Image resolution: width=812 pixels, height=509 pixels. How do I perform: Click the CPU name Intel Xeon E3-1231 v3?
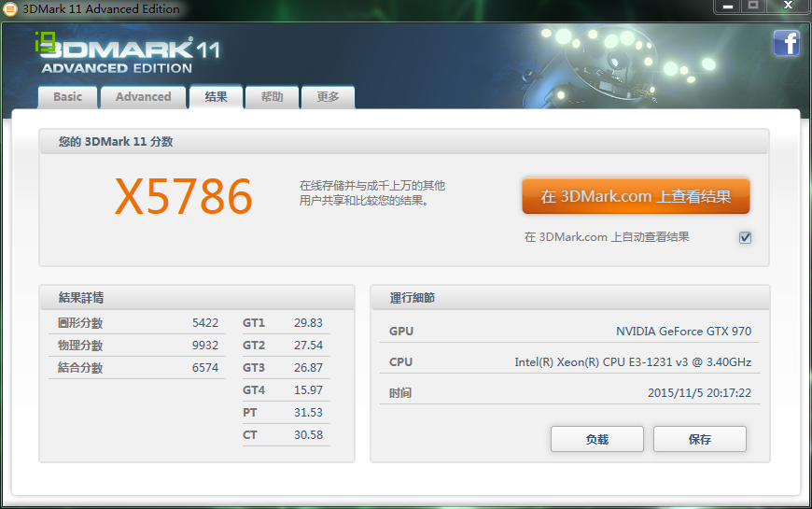pyautogui.click(x=633, y=362)
